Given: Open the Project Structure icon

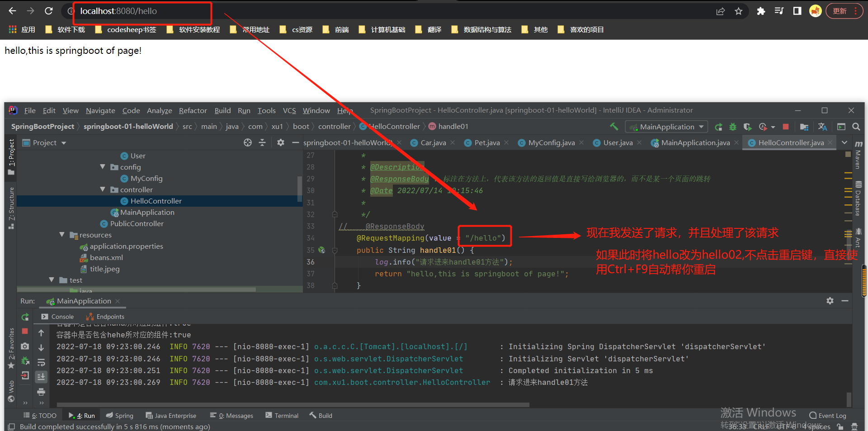Looking at the screenshot, I should (x=804, y=127).
